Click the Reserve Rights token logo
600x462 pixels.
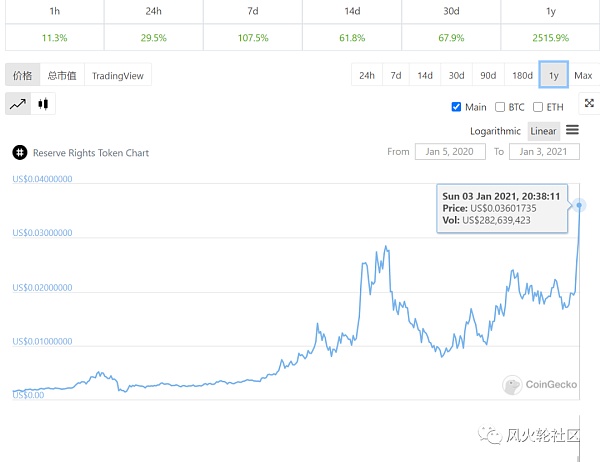click(18, 153)
